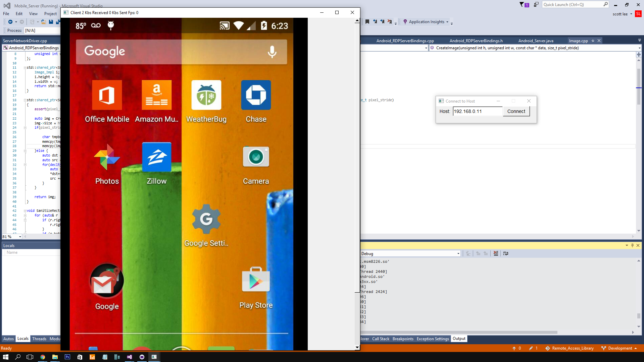Open the Edit menu
This screenshot has width=644, height=362.
point(19,14)
